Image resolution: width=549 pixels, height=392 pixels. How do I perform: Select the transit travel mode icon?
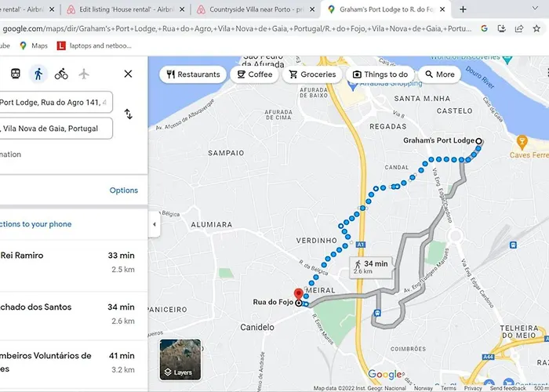(15, 74)
